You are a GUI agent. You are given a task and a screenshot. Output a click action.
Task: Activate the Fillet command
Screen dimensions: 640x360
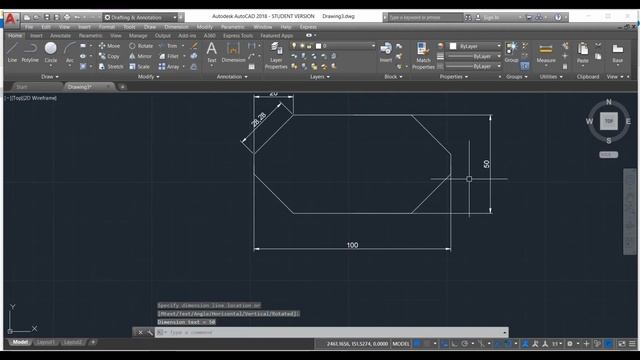coord(169,56)
